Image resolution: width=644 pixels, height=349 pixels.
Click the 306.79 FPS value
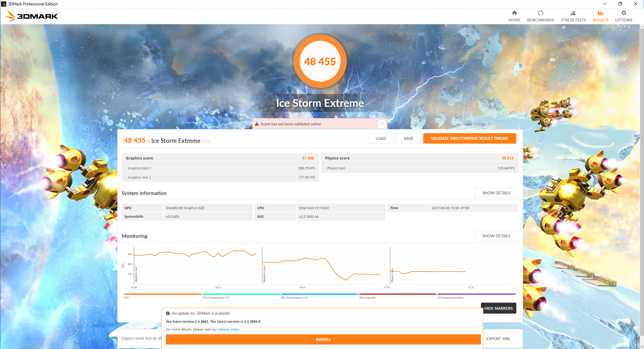tap(307, 168)
